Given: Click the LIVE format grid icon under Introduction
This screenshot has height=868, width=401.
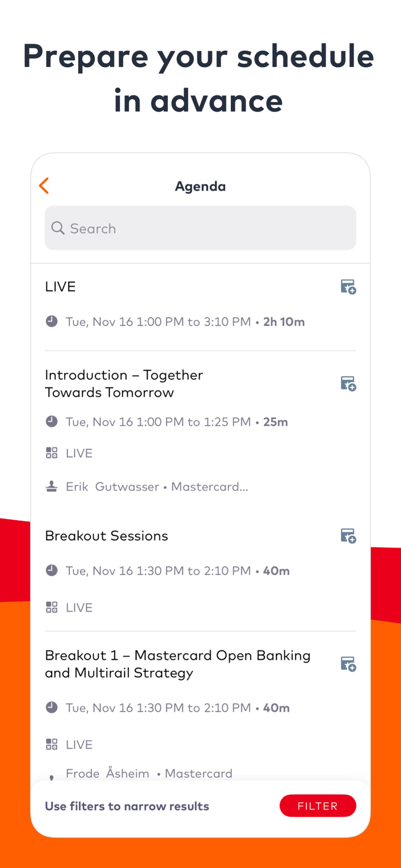Looking at the screenshot, I should (x=51, y=453).
